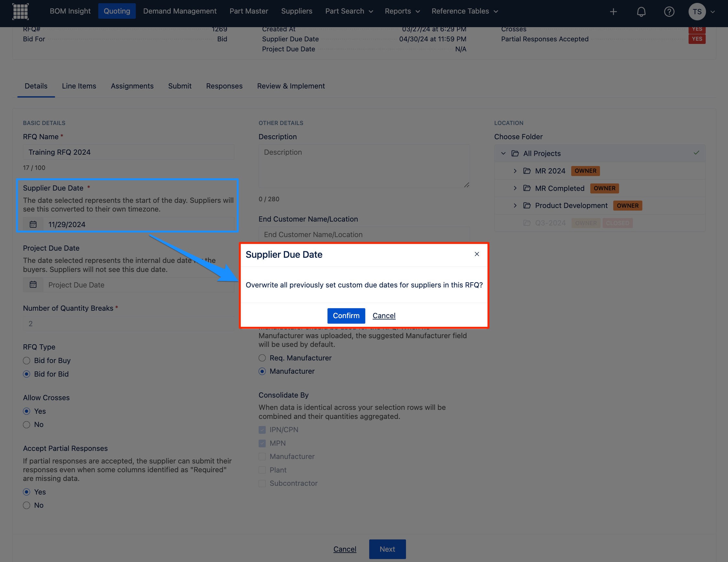Click Supplier Due Date calendar icon
728x562 pixels.
33,224
